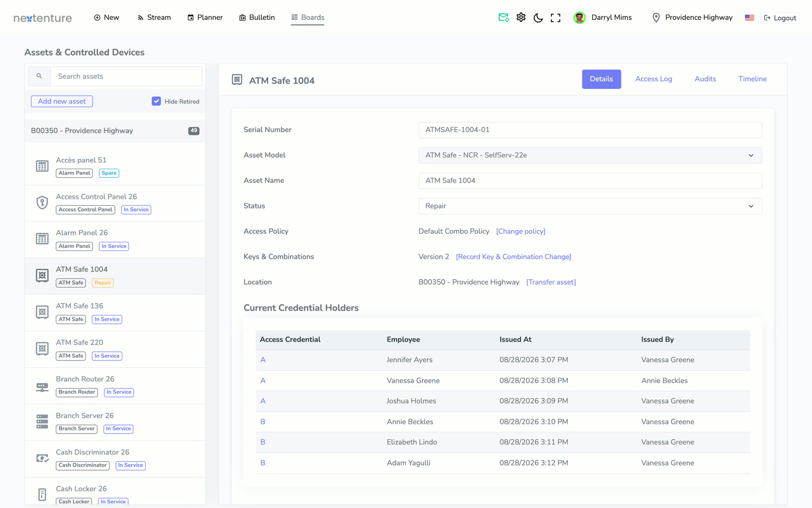Open Status dropdown showing Repair
Image resolution: width=812 pixels, height=508 pixels.
tap(590, 206)
